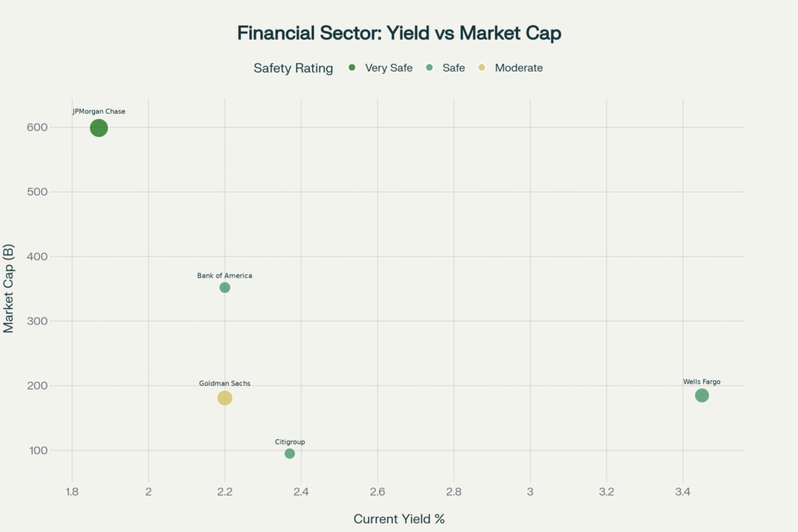Click the Goldman Sachs text label
Screen dimensions: 798x532
click(x=225, y=383)
